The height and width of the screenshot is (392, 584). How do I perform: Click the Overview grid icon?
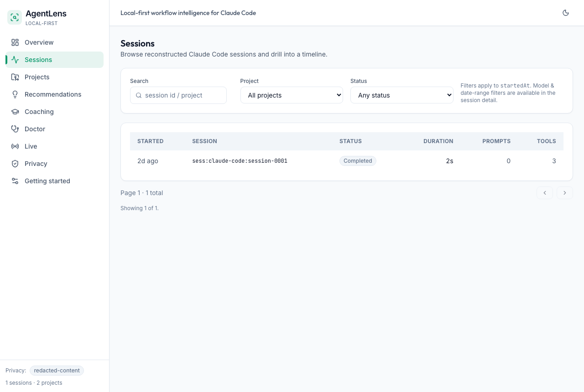pyautogui.click(x=15, y=42)
